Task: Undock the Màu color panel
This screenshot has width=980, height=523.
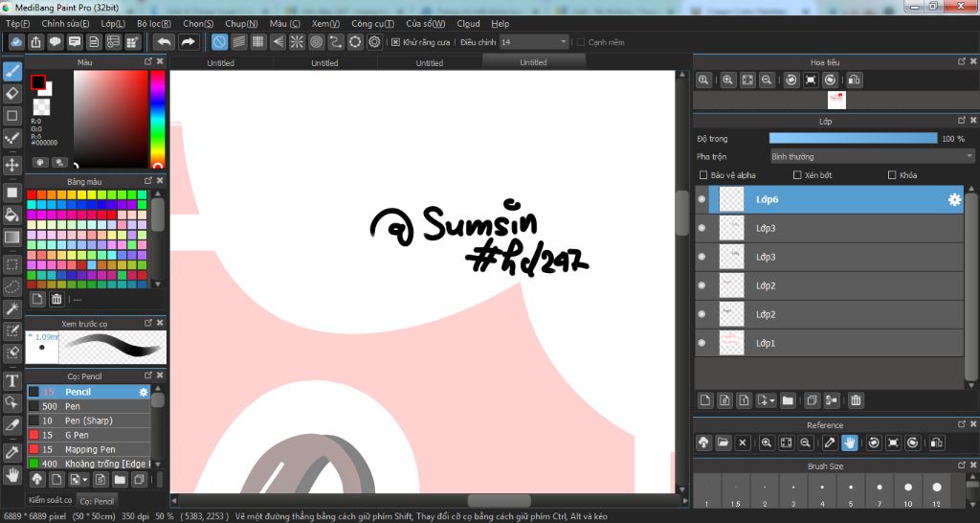Action: click(x=148, y=61)
